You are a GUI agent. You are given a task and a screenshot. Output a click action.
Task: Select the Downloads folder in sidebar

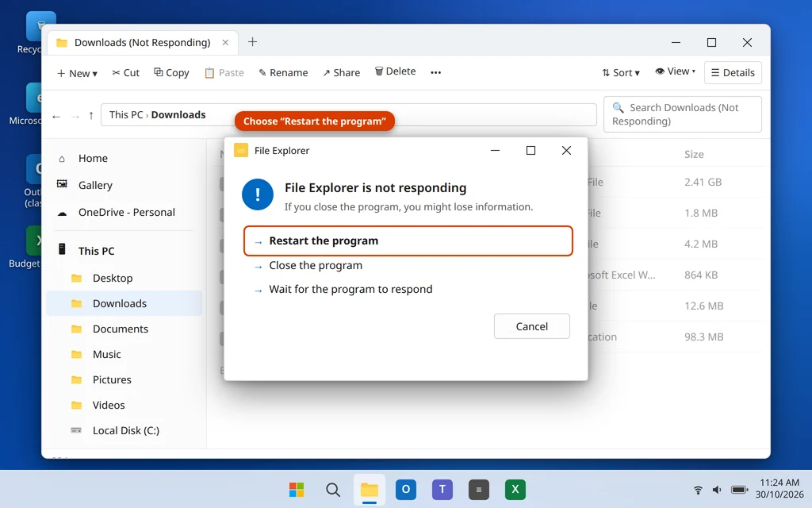(x=124, y=303)
